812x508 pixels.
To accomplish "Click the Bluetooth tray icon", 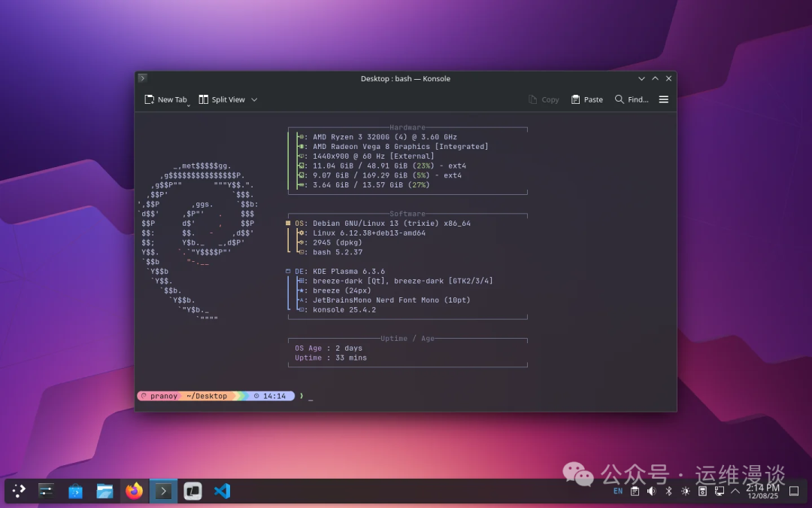I will point(668,491).
